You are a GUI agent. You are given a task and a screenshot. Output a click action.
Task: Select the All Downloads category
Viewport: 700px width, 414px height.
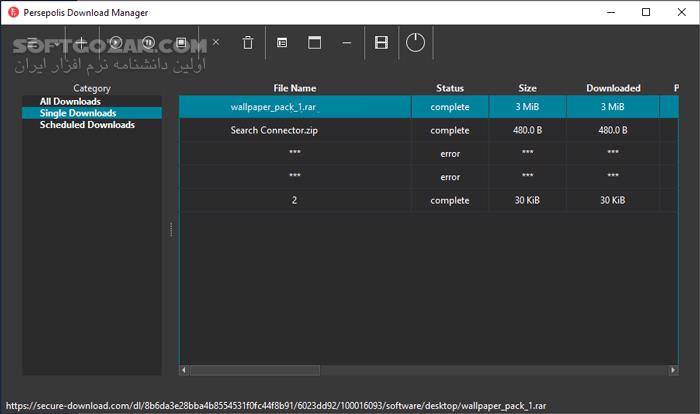click(71, 101)
